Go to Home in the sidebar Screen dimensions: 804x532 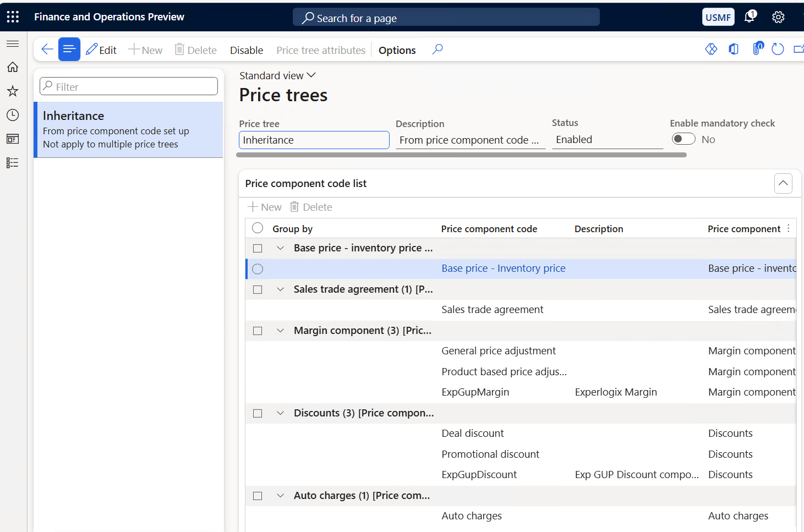[x=13, y=67]
